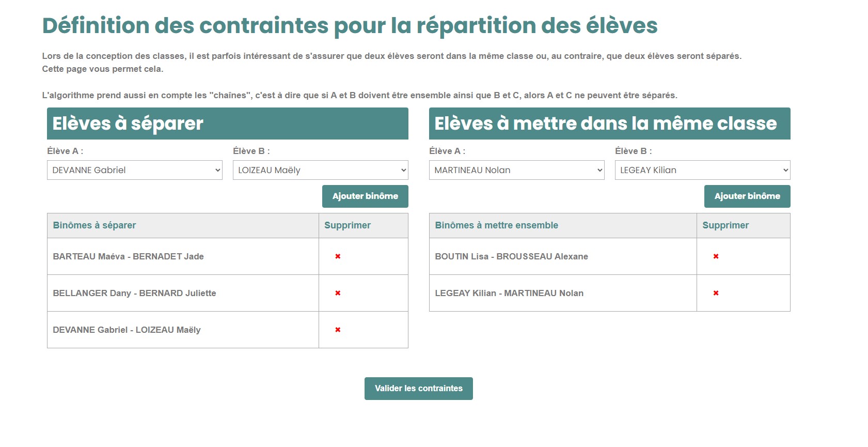The image size is (868, 447).
Task: Remove the BELLANGER Dany - BERNARD Juliette pair
Action: (338, 293)
